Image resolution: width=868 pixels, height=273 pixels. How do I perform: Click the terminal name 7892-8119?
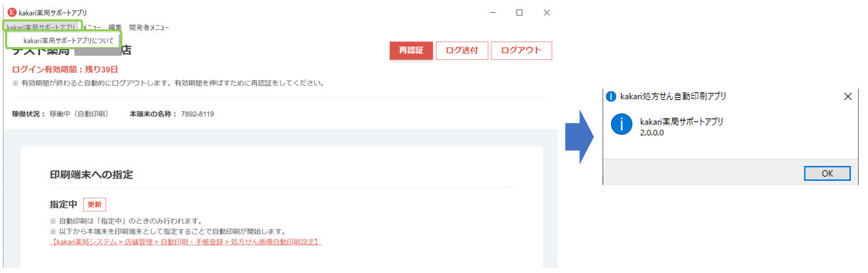coord(198,114)
